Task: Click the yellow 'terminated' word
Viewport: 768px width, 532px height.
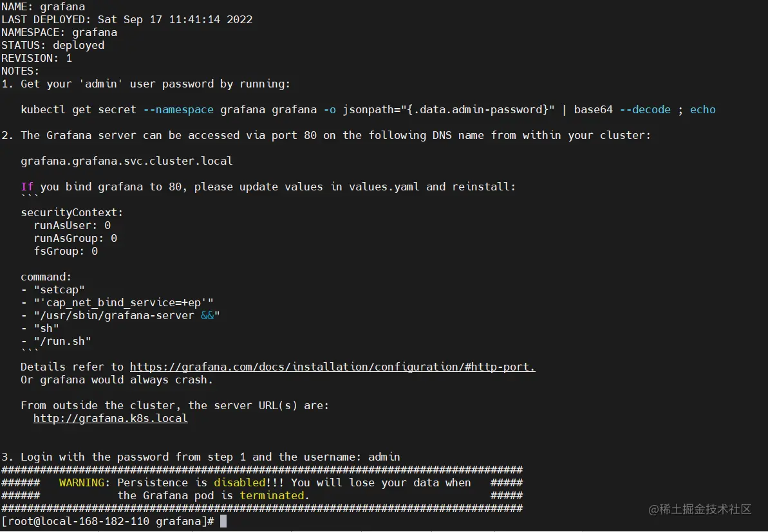Action: [272, 495]
